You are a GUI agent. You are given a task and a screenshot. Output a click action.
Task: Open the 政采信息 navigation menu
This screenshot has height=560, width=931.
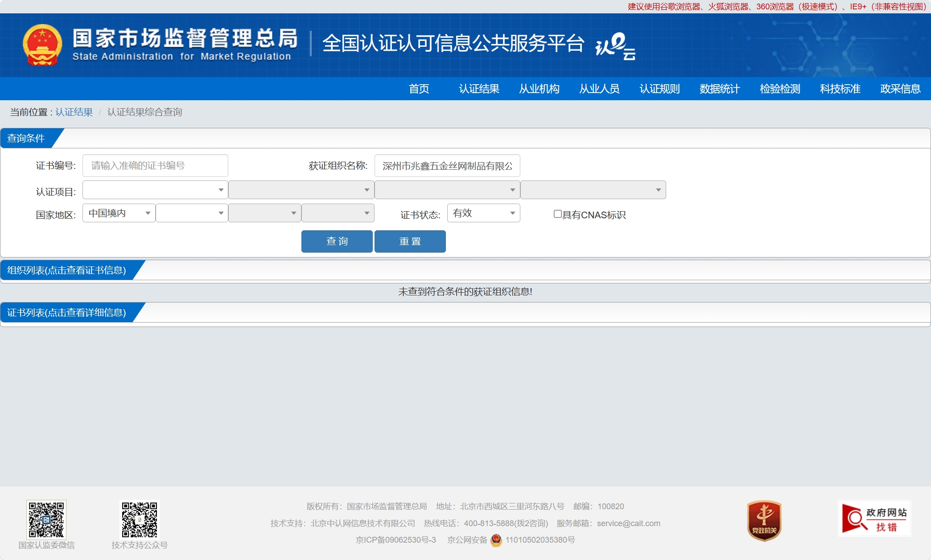pyautogui.click(x=901, y=89)
